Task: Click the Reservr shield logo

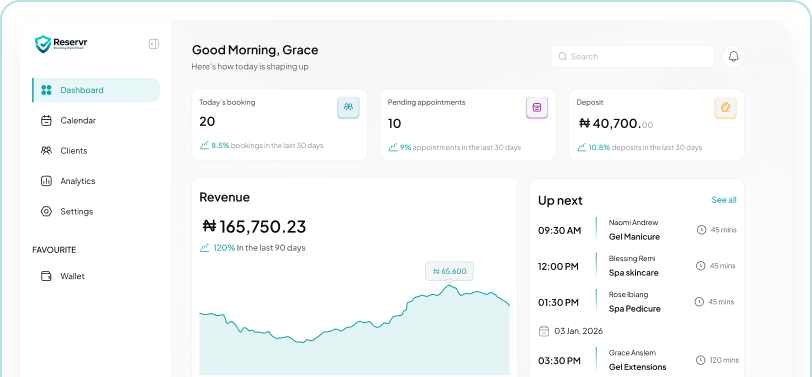Action: [43, 44]
